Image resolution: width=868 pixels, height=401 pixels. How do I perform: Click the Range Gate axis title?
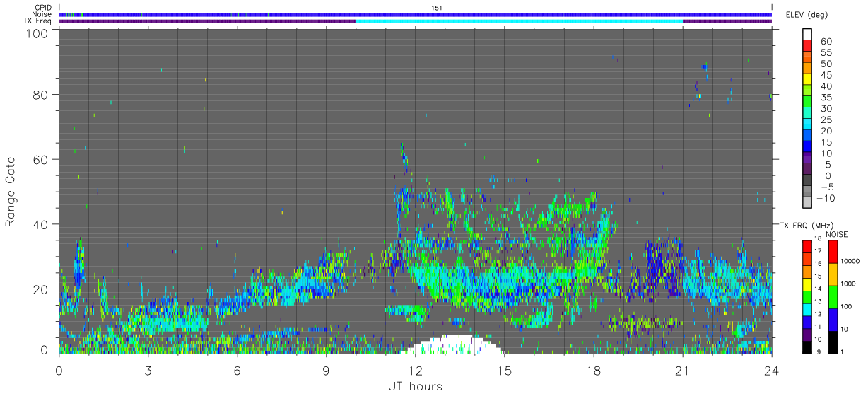11,192
